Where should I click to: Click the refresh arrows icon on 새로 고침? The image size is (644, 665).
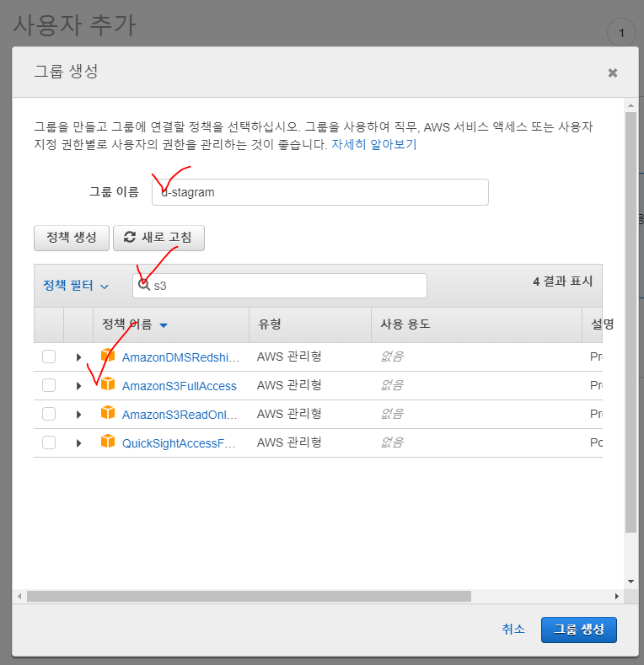(x=130, y=237)
